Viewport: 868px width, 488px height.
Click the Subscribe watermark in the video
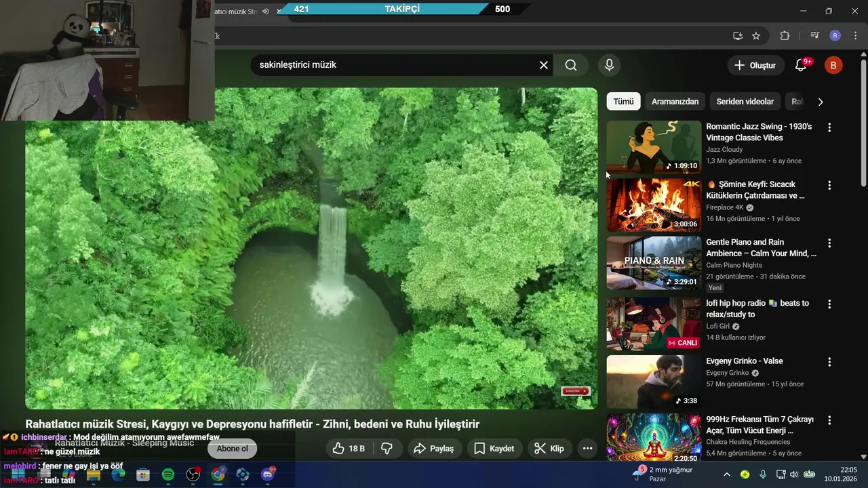(x=576, y=391)
